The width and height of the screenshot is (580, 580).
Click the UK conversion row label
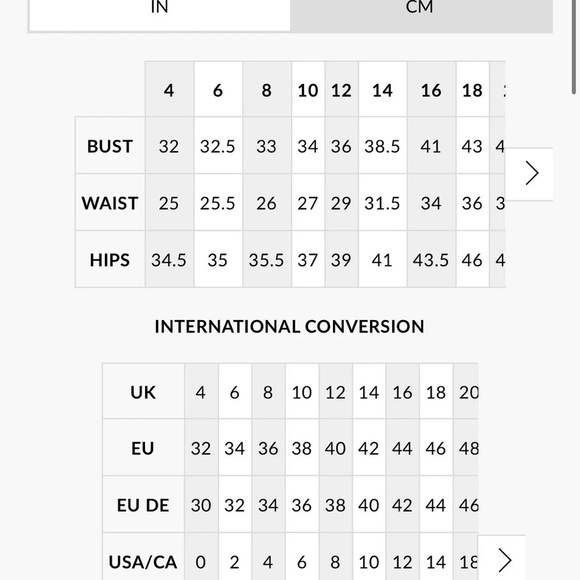pos(143,391)
